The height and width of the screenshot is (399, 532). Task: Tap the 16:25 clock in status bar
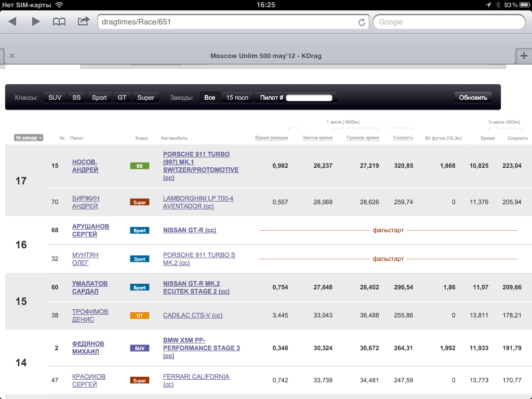pos(265,5)
